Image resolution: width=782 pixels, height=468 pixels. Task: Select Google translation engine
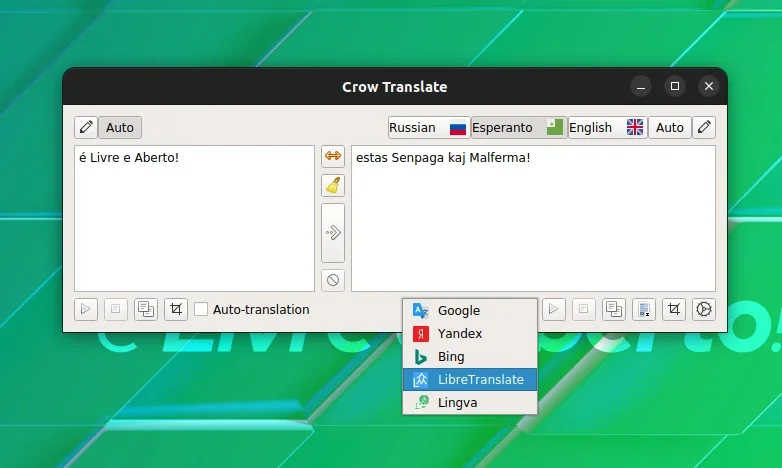(x=470, y=310)
